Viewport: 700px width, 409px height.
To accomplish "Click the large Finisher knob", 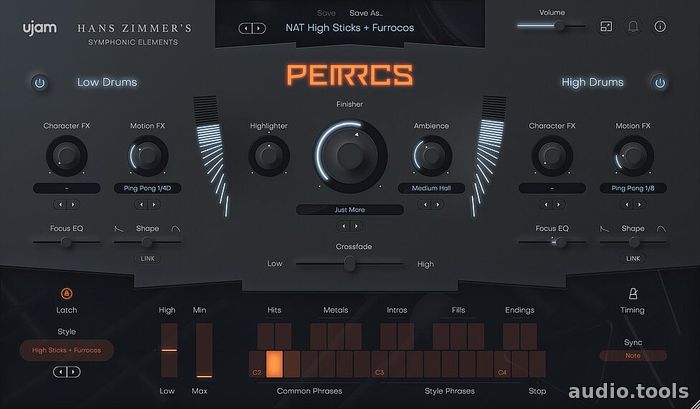I will click(350, 154).
